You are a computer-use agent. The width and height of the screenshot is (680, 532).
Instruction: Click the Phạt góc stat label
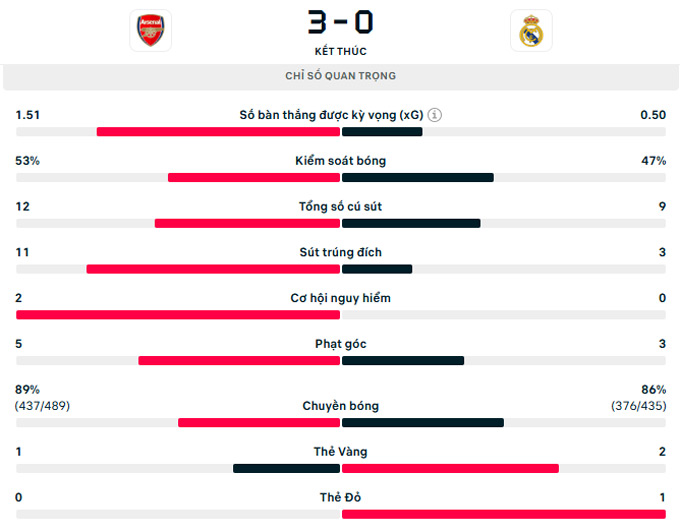[x=340, y=344]
